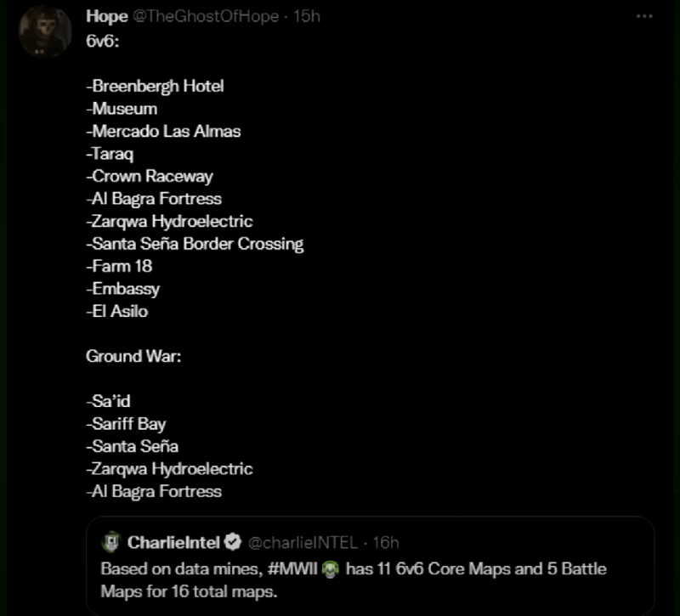This screenshot has height=616, width=680.
Task: Click CharlieIntel's verified checkmark badge
Action: point(234,542)
